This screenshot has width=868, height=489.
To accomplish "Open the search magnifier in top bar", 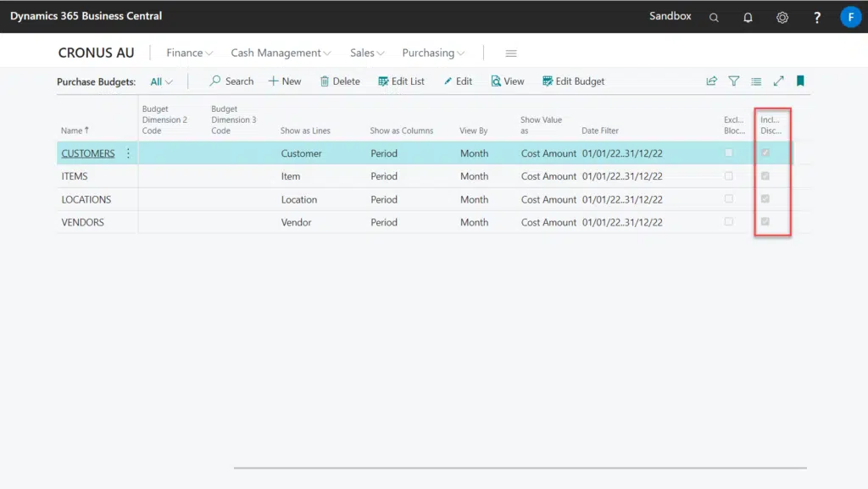I will pos(714,17).
